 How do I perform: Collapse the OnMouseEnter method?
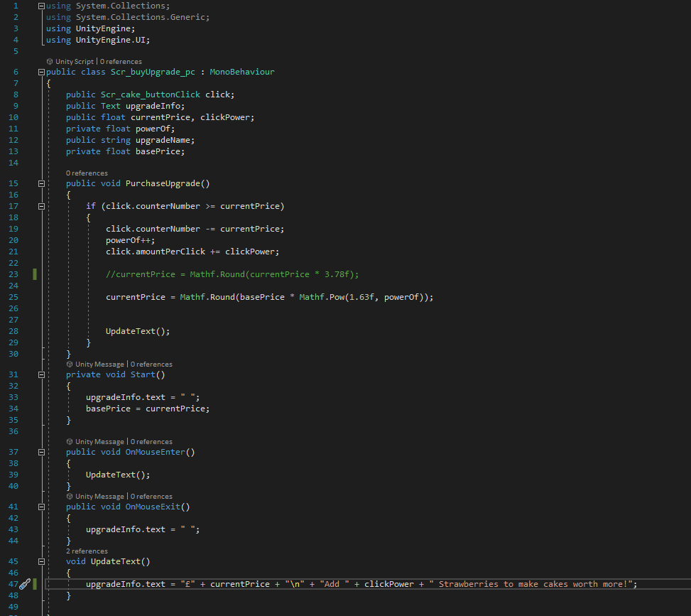tap(41, 452)
